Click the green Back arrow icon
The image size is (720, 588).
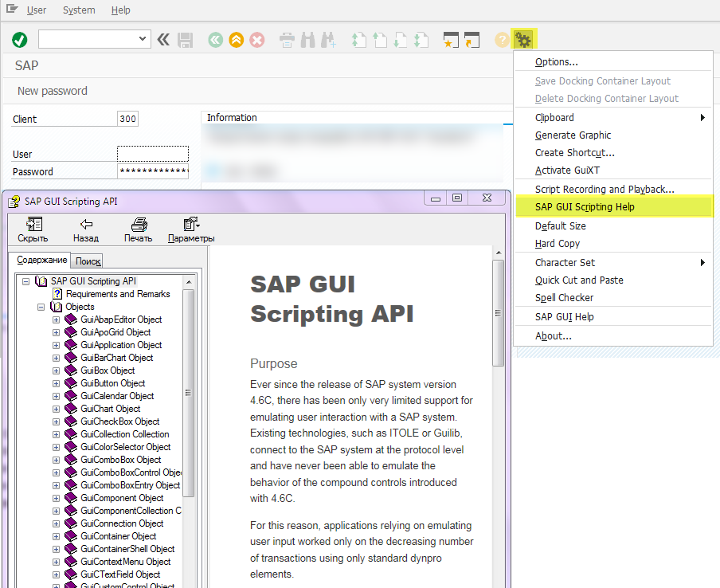pos(215,40)
